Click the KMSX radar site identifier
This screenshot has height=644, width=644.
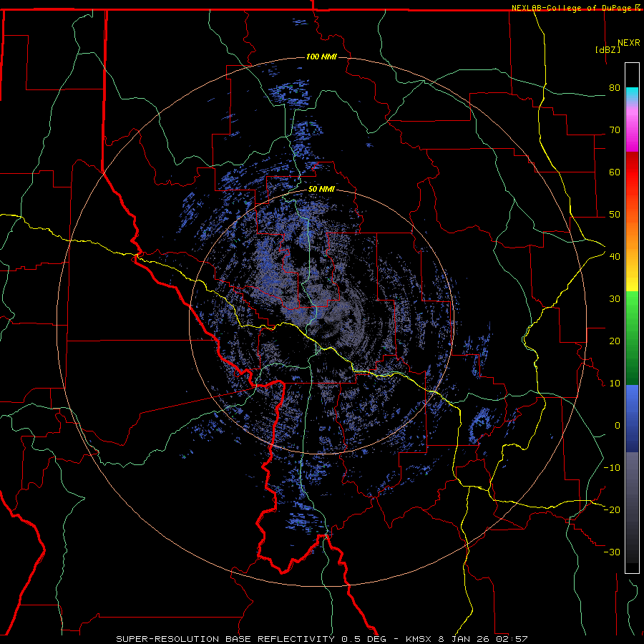pos(418,639)
